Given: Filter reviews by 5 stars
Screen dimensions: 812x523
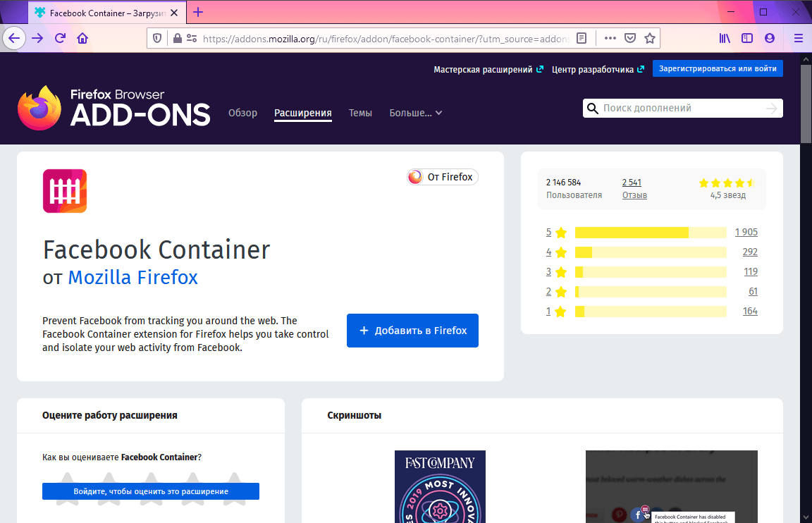Looking at the screenshot, I should pos(556,233).
